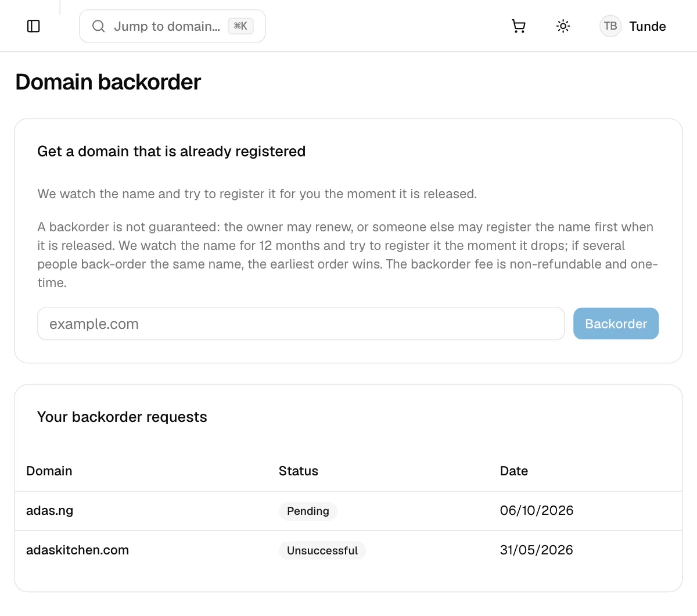The height and width of the screenshot is (616, 697).
Task: Select the adaskitchen.com domain cell
Action: tap(77, 550)
